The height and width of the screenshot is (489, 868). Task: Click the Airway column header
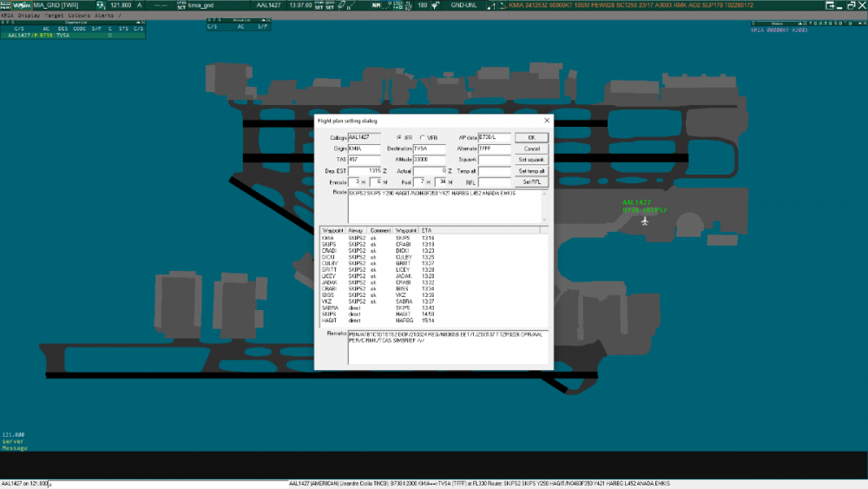(x=356, y=230)
